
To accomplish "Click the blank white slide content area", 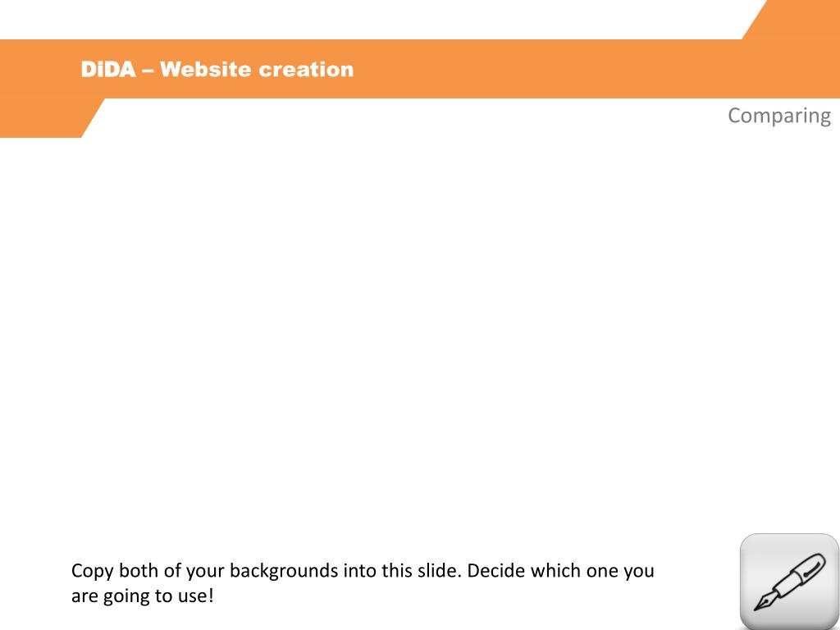I will [x=420, y=332].
